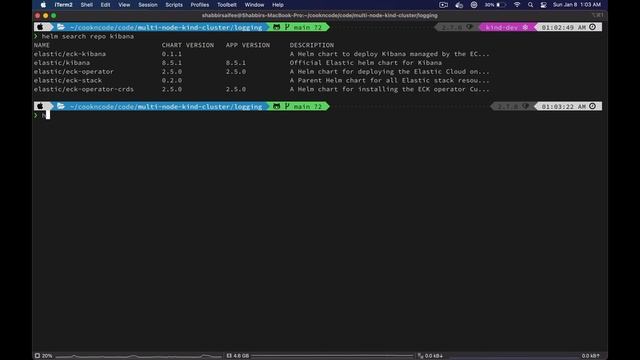Open the Scripts menu
The height and width of the screenshot is (360, 640).
tap(174, 5)
